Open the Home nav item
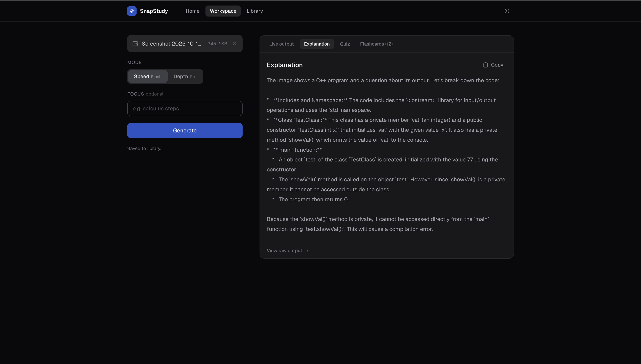The width and height of the screenshot is (641, 364). 192,11
